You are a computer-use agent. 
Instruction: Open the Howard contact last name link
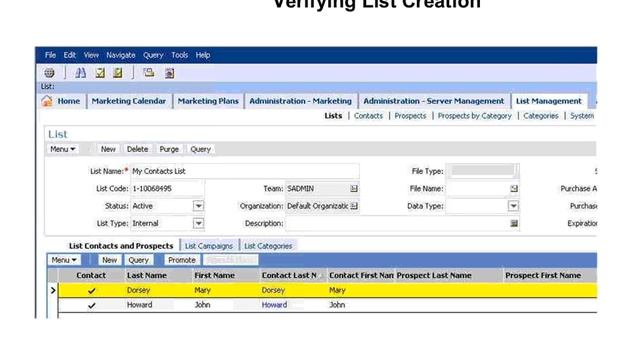pos(274,305)
